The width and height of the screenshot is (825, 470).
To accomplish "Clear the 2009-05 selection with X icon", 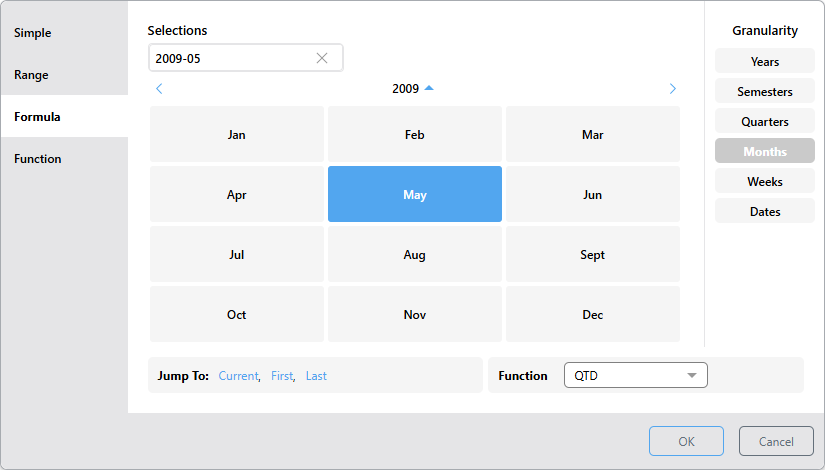I will tap(322, 58).
